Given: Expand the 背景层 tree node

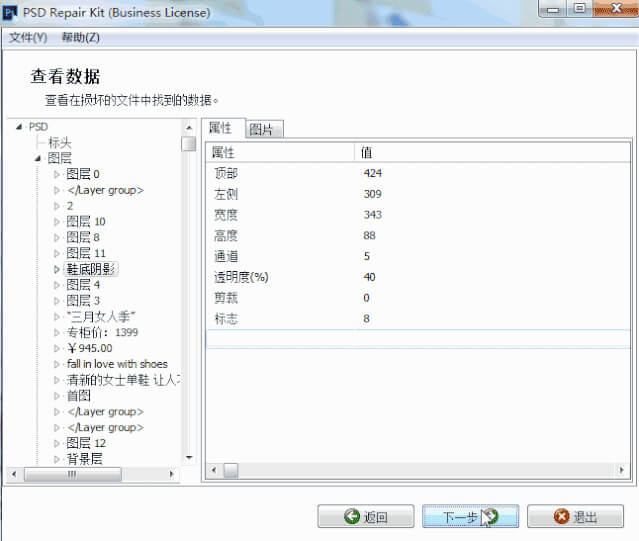Looking at the screenshot, I should 57,459.
